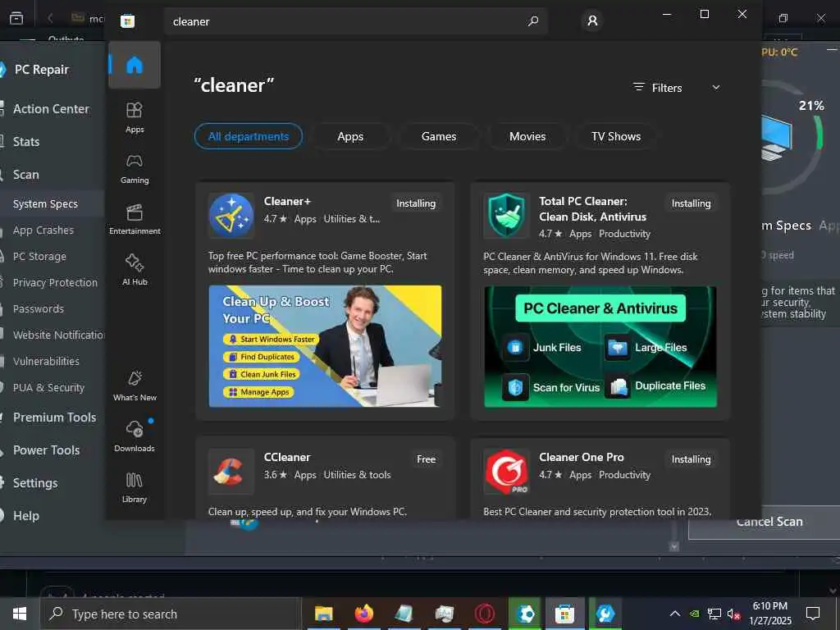Select the TV Shows department filter
840x630 pixels.
[616, 136]
